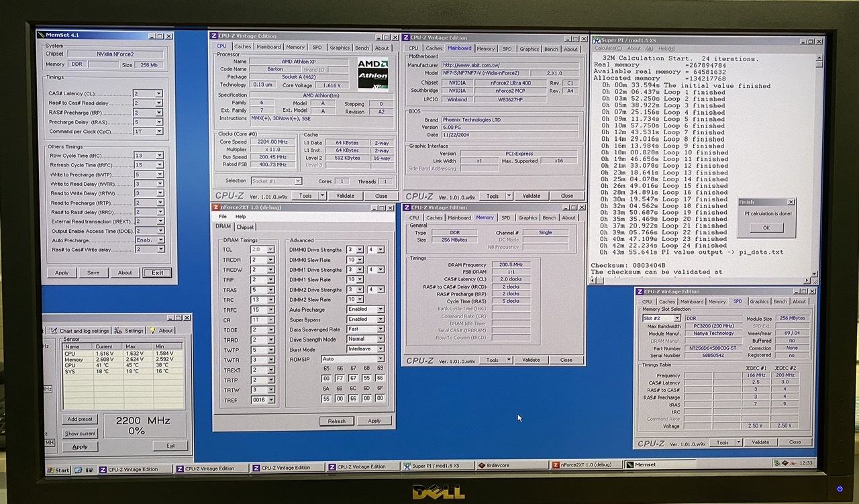The image size is (859, 504).
Task: Open the About tab with lightbulb icon
Action: [x=161, y=331]
